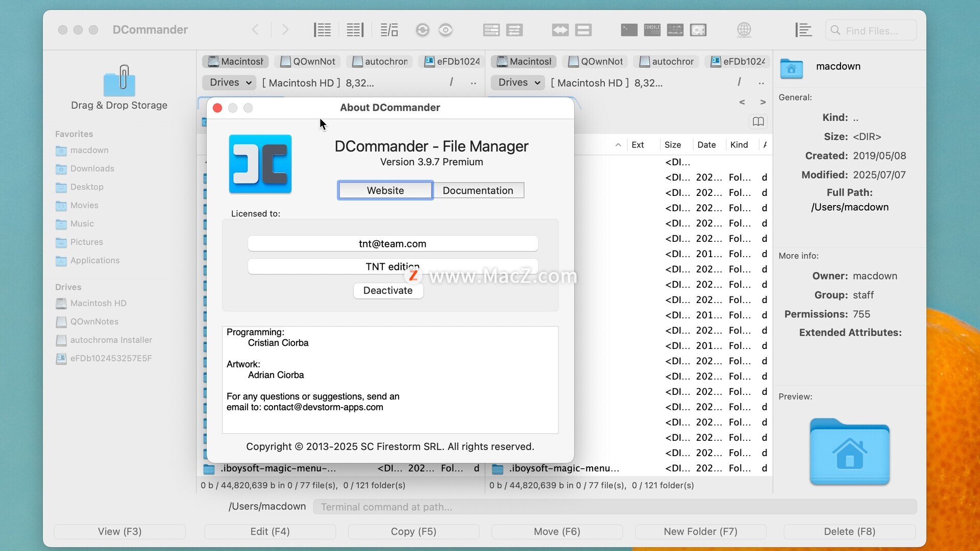Click the compare/swap rows toolbar icon
The height and width of the screenshot is (551, 980).
514,30
